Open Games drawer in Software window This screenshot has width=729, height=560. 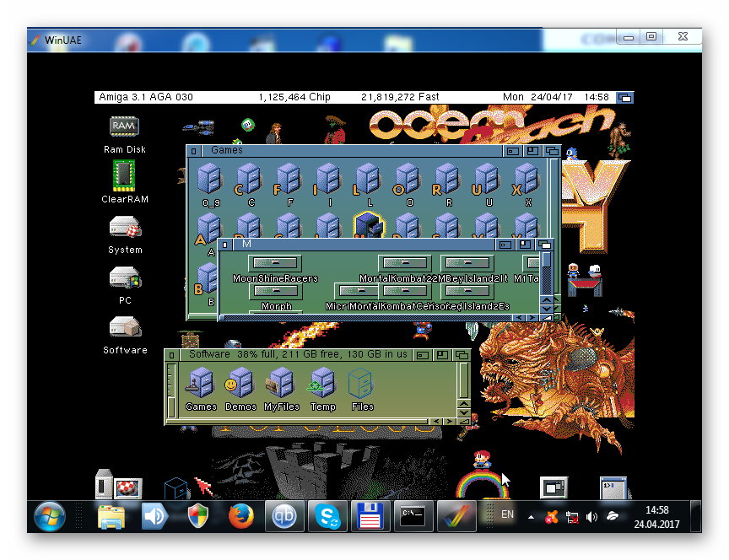click(x=200, y=384)
